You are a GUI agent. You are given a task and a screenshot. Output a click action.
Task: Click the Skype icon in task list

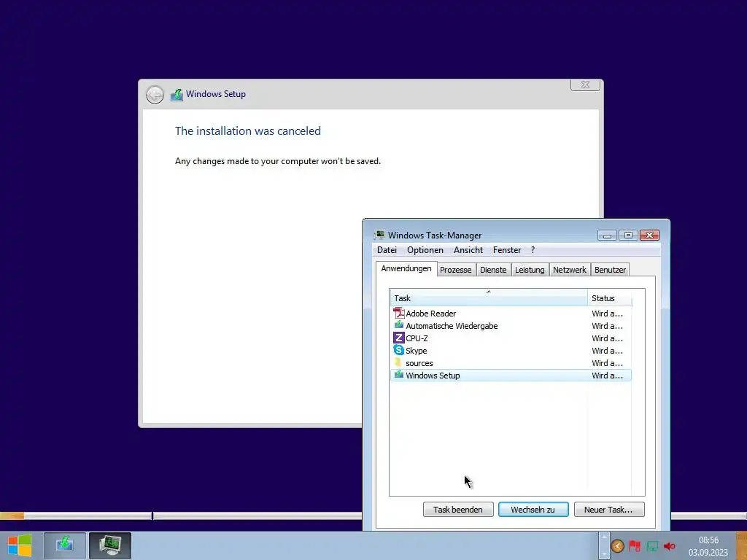pos(399,350)
